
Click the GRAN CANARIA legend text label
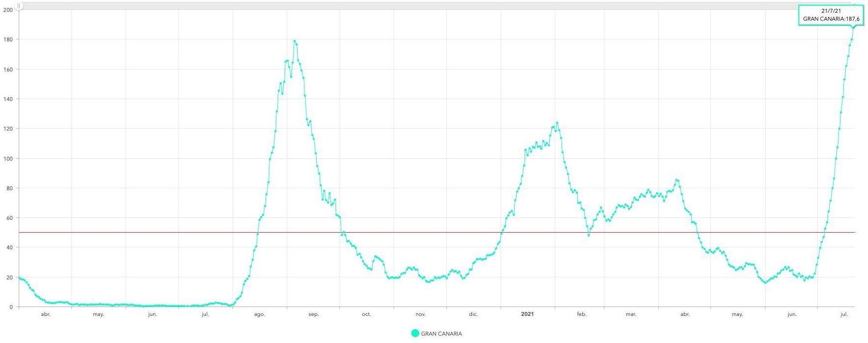point(441,334)
